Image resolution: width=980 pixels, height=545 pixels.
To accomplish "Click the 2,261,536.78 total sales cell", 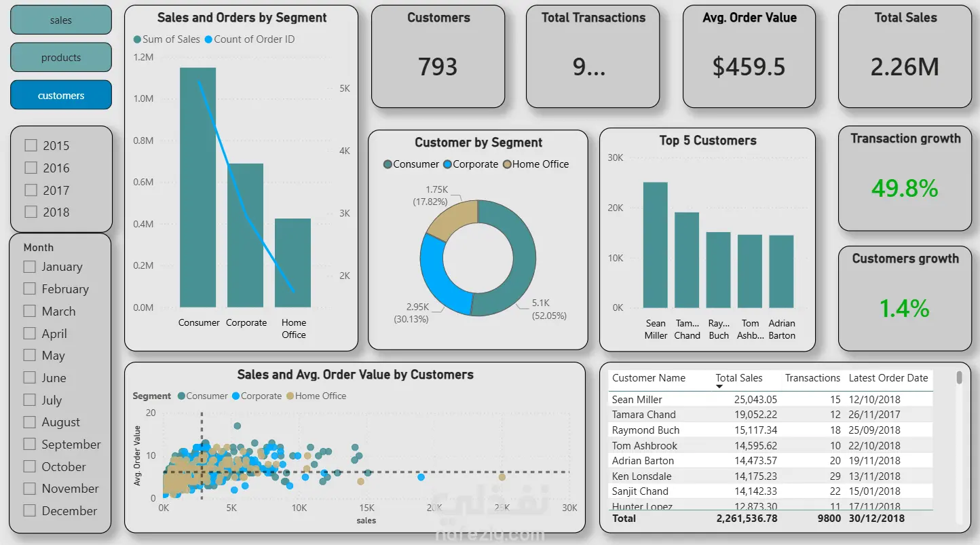I will [x=747, y=519].
